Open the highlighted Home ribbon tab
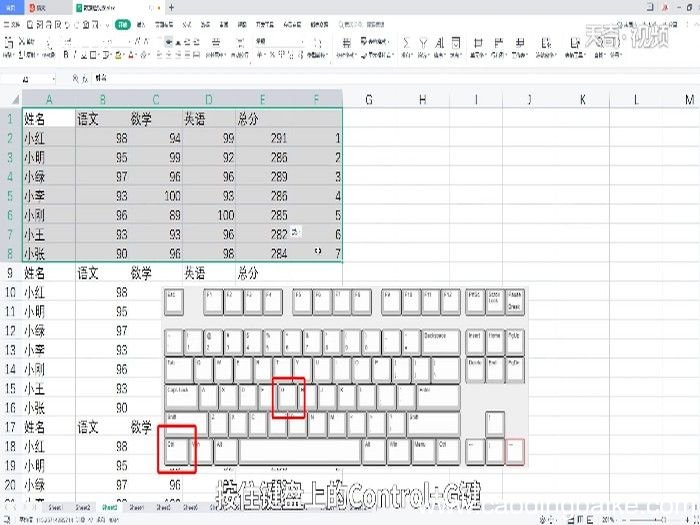This screenshot has height=525, width=700. pos(122,25)
